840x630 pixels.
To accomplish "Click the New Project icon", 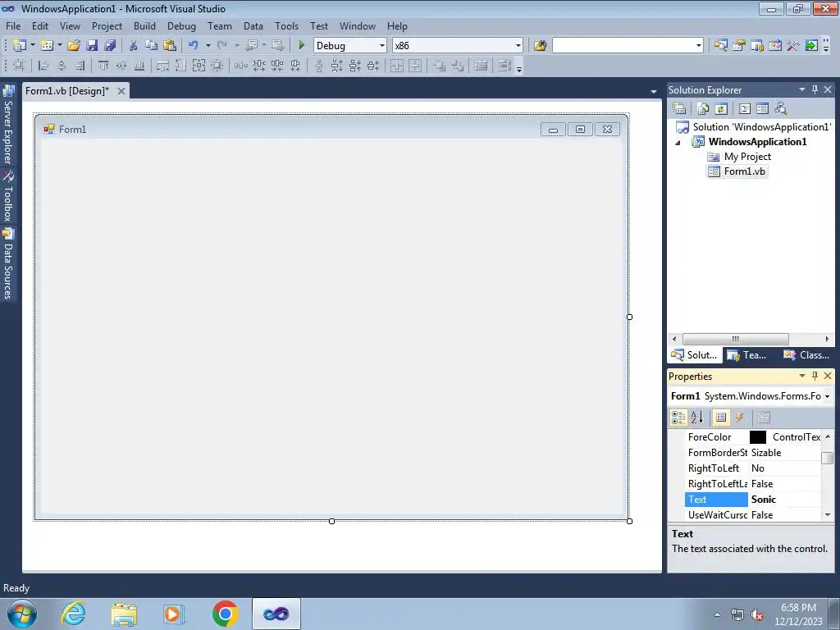I will coord(20,46).
